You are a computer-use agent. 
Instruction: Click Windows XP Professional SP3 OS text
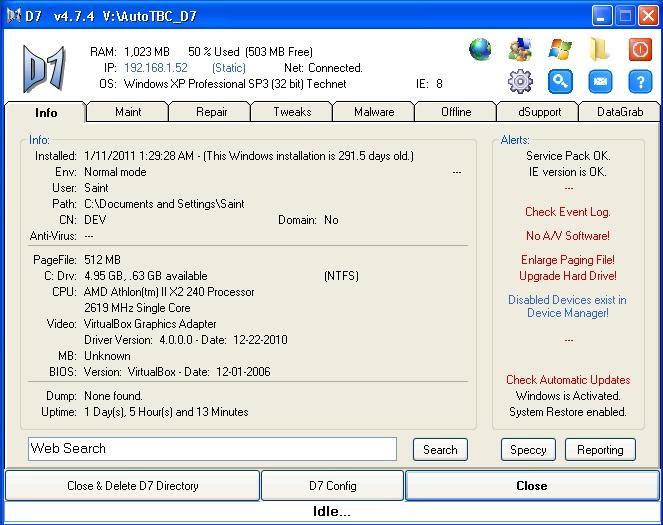point(235,84)
